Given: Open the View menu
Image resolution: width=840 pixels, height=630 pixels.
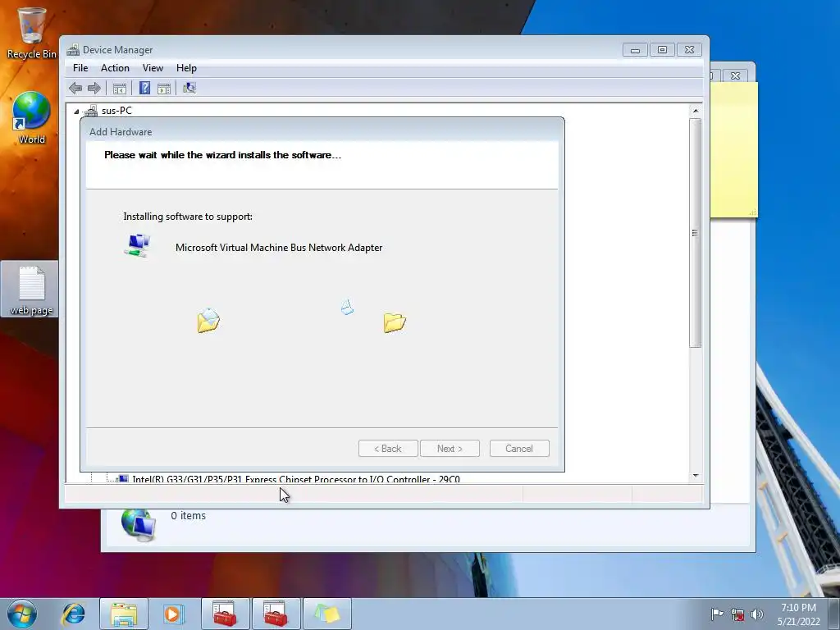Looking at the screenshot, I should click(x=153, y=68).
